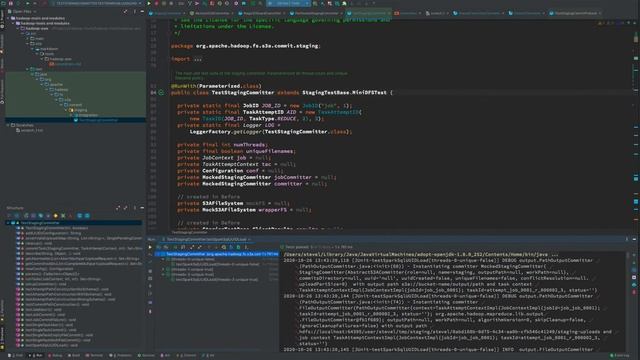
Task: Select the 'markdown' folder in project tree
Action: pos(49,49)
